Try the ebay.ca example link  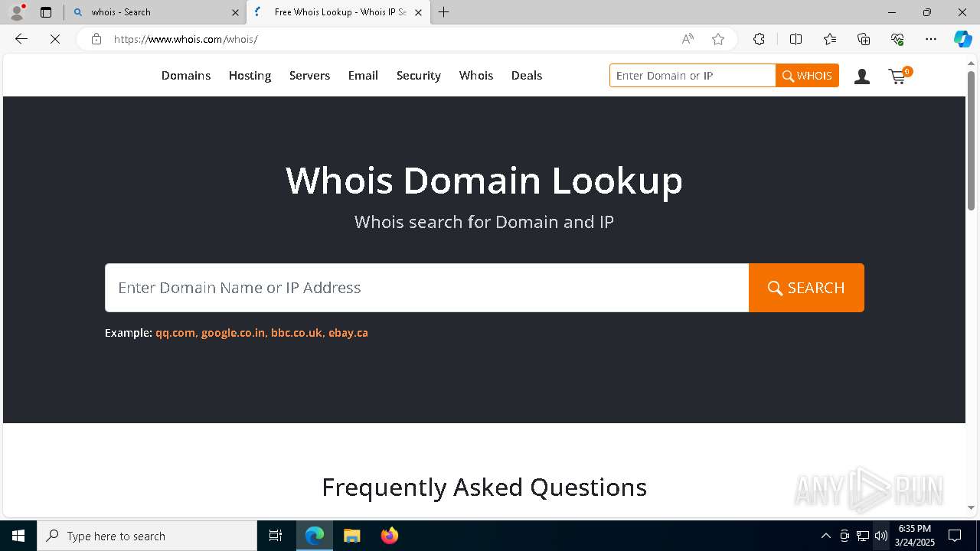click(x=348, y=333)
